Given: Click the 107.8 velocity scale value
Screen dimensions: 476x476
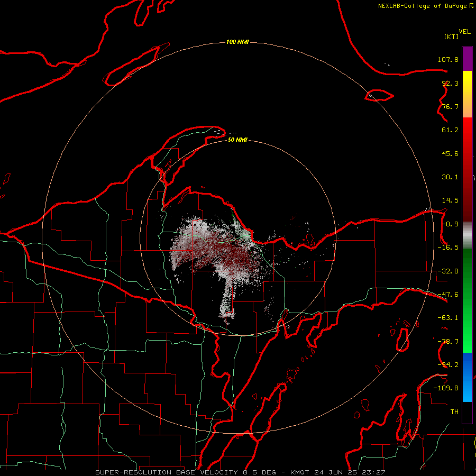Looking at the screenshot, I should pos(448,59).
